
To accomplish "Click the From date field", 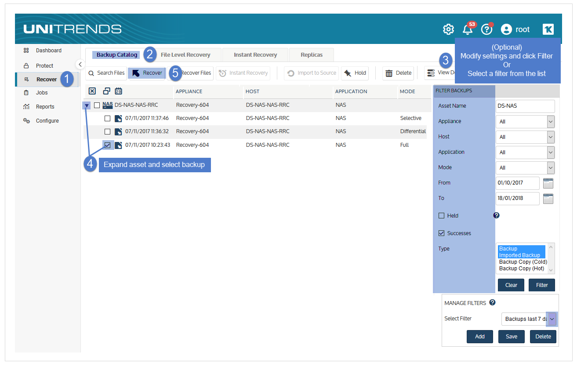I will (518, 183).
